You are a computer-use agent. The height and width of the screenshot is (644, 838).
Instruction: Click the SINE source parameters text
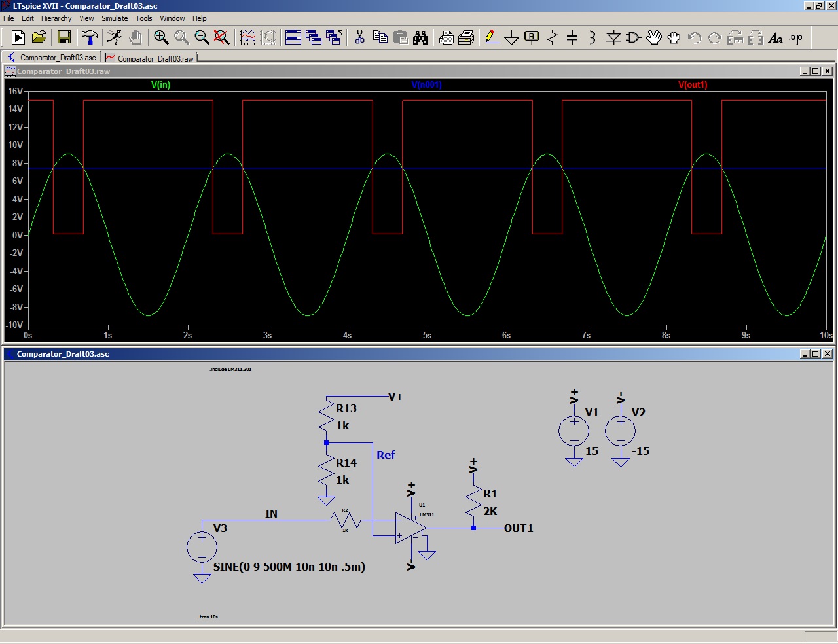289,567
